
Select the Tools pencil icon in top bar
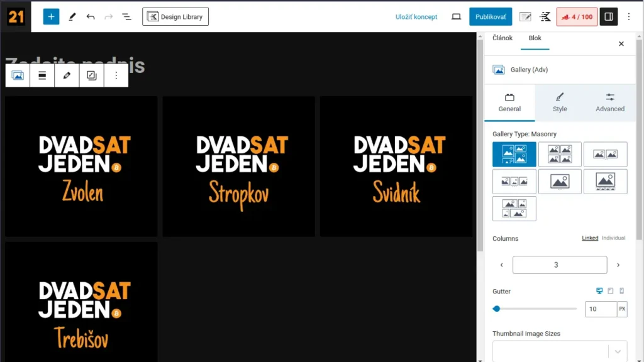click(72, 17)
